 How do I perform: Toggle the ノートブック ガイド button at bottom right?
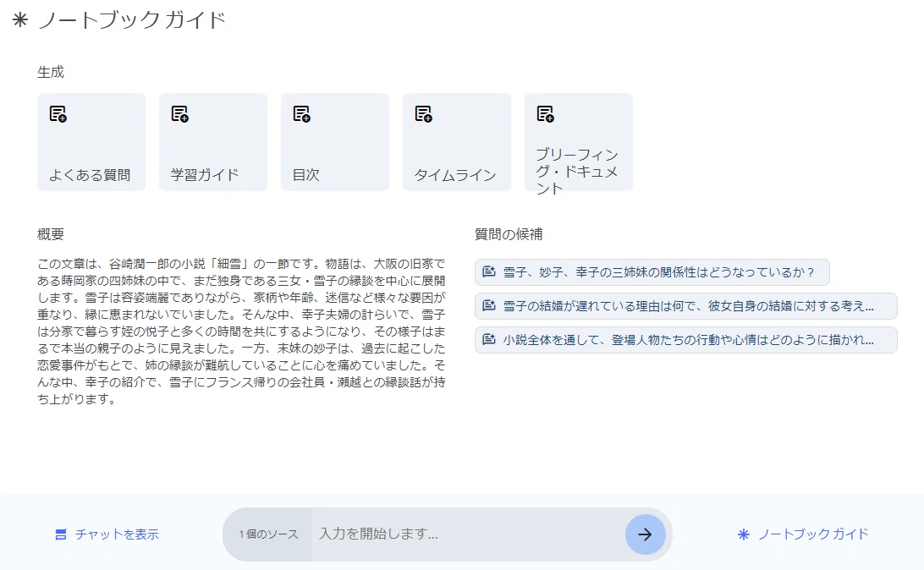point(803,534)
